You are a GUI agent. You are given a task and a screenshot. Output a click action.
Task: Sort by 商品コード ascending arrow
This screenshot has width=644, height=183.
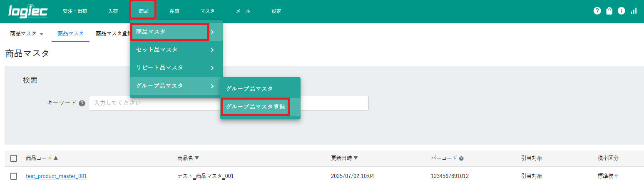(x=56, y=158)
